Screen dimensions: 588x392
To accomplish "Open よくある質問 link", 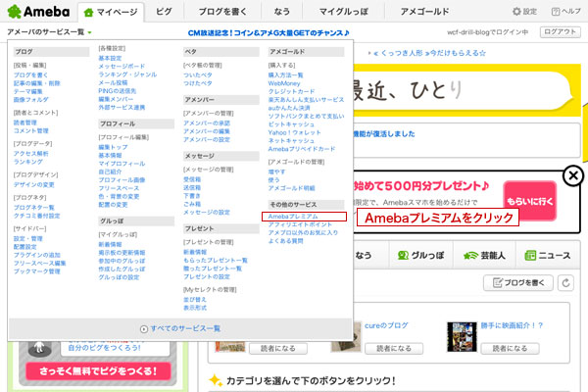I will 286,241.
